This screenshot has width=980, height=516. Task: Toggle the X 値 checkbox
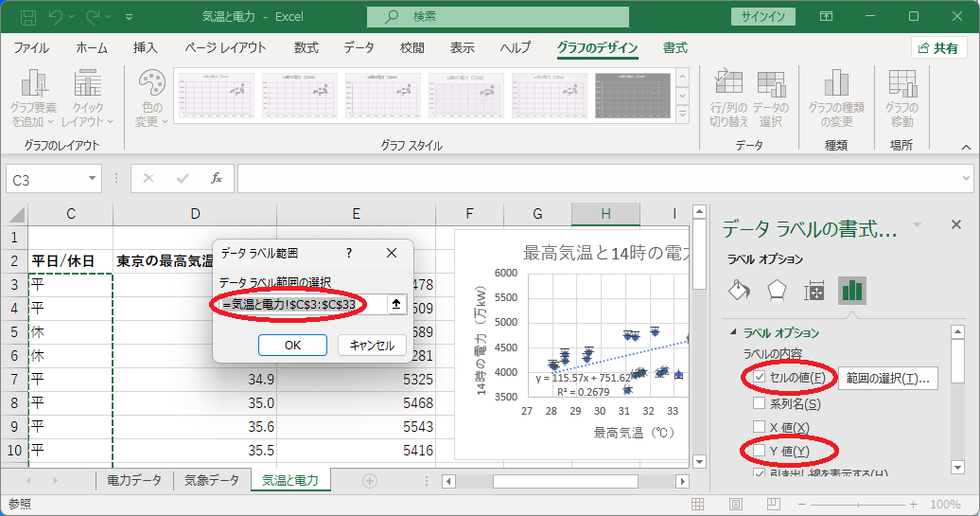760,427
